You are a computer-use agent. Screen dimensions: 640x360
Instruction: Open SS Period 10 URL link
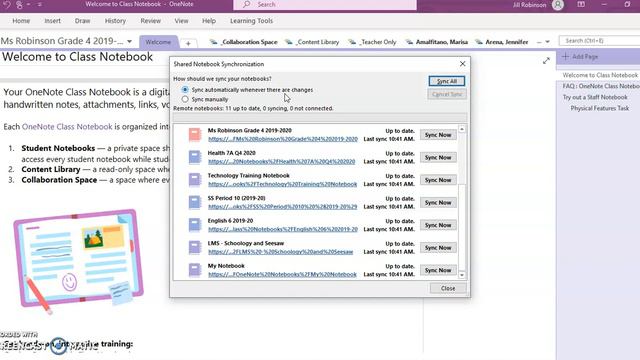click(x=282, y=207)
